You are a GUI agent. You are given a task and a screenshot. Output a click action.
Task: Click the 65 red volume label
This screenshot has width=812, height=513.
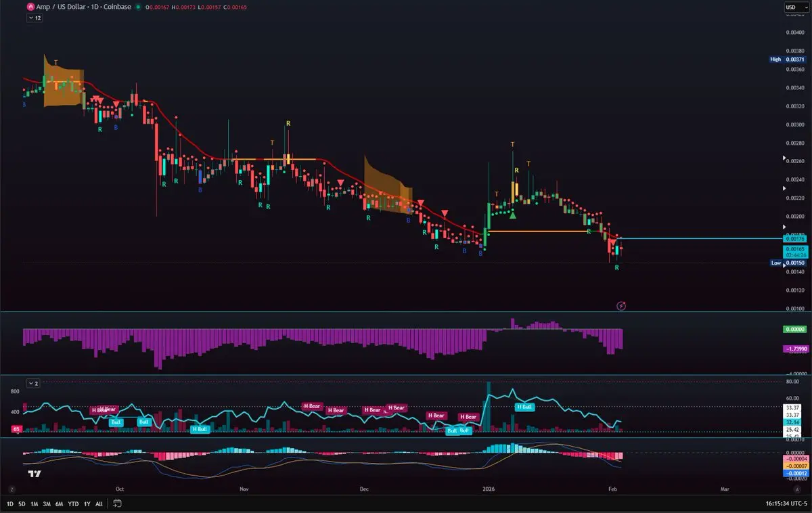(x=16, y=429)
